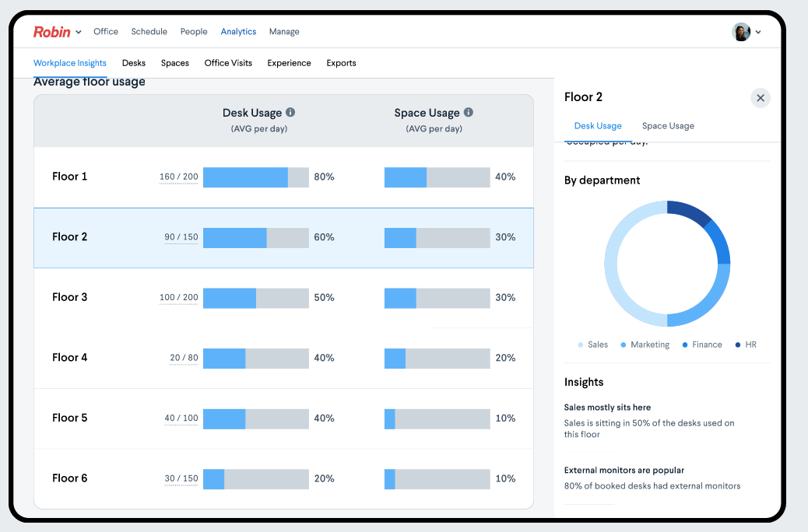Image resolution: width=808 pixels, height=532 pixels.
Task: Click the Sales legend item
Action: click(593, 345)
